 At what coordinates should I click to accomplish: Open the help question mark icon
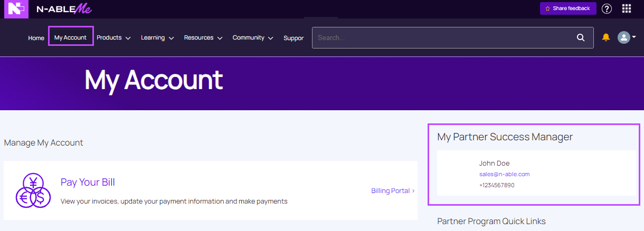pos(607,8)
